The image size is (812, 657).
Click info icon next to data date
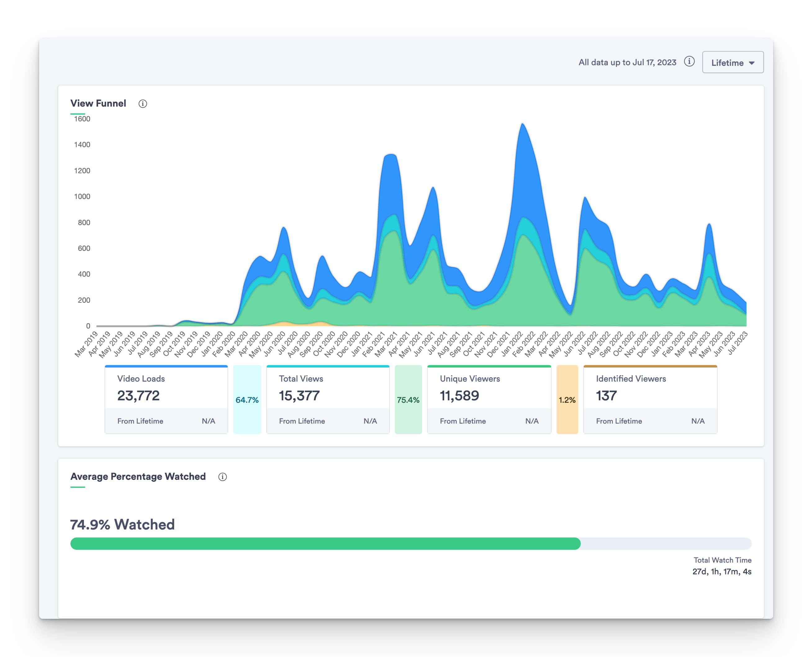(x=689, y=62)
